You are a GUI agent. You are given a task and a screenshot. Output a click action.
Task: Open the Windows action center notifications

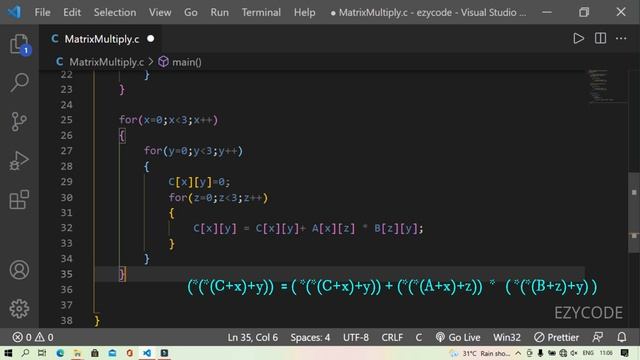coord(624,353)
